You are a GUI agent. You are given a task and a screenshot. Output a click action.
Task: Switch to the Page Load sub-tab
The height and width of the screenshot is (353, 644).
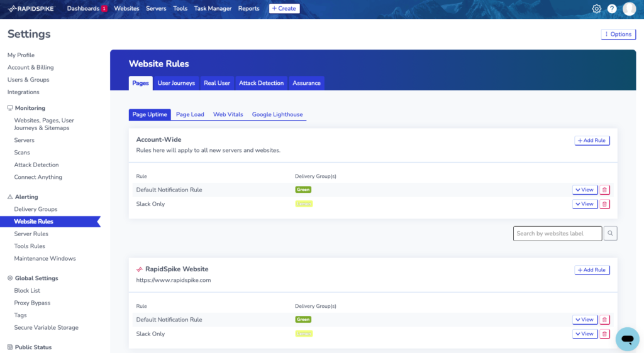click(190, 114)
